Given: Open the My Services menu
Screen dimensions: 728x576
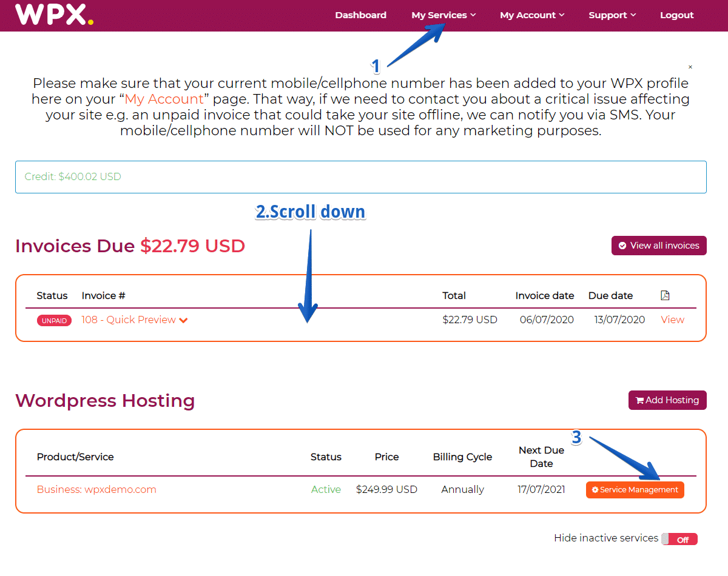Looking at the screenshot, I should (x=443, y=15).
